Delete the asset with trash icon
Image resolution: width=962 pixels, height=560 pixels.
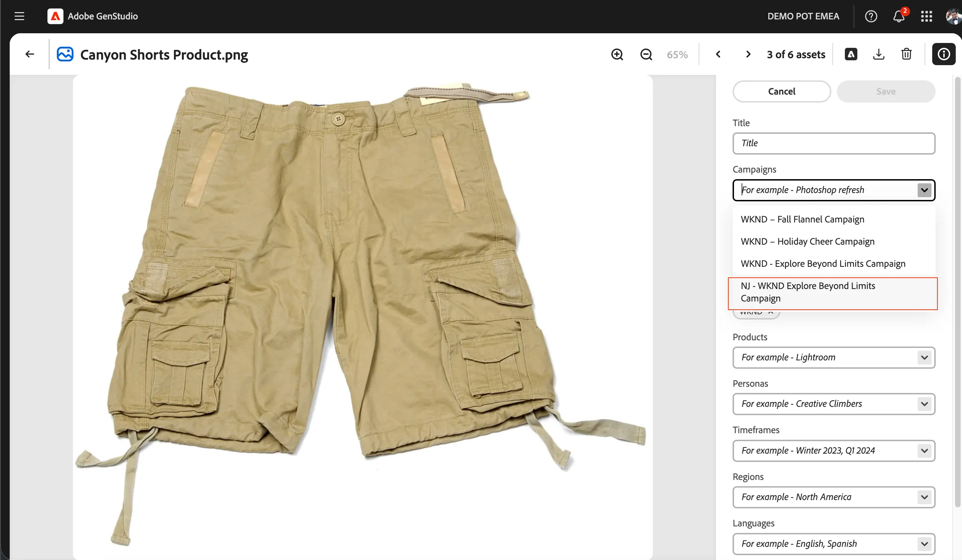coord(906,54)
